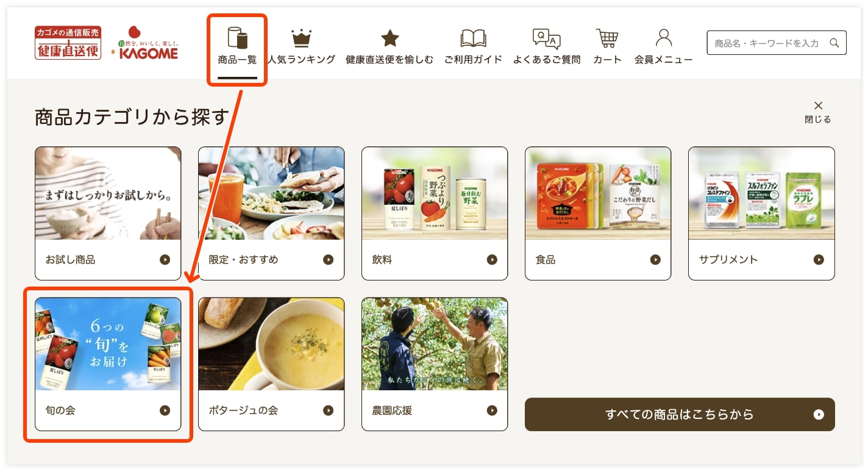Screen dimensions: 868x472
Task: Click the 会員メニュー person icon
Action: (x=663, y=38)
